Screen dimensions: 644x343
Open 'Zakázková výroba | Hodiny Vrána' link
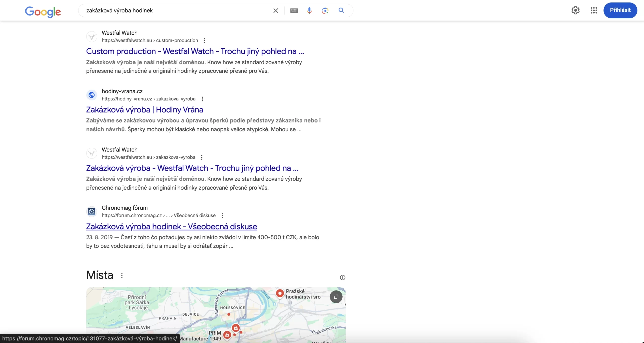coord(144,110)
